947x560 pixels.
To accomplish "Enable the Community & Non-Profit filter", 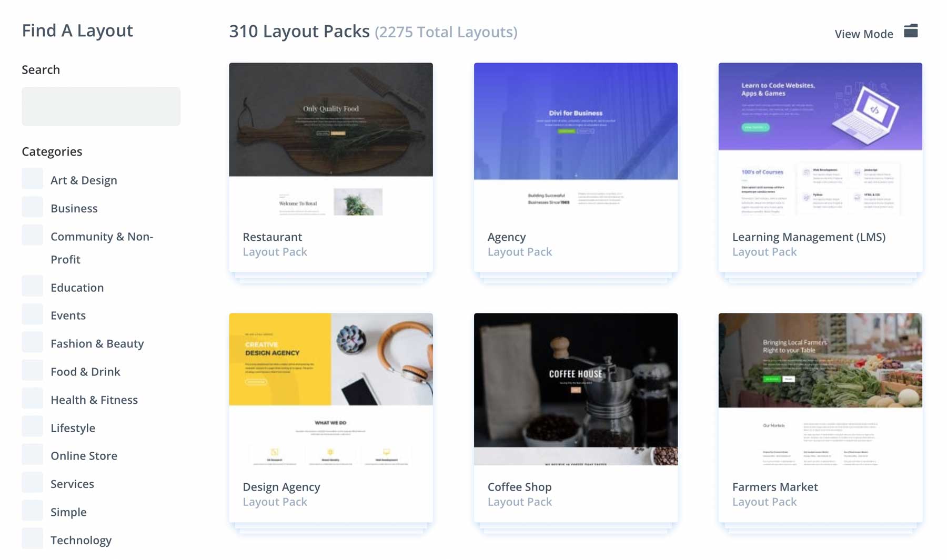I will coord(32,235).
